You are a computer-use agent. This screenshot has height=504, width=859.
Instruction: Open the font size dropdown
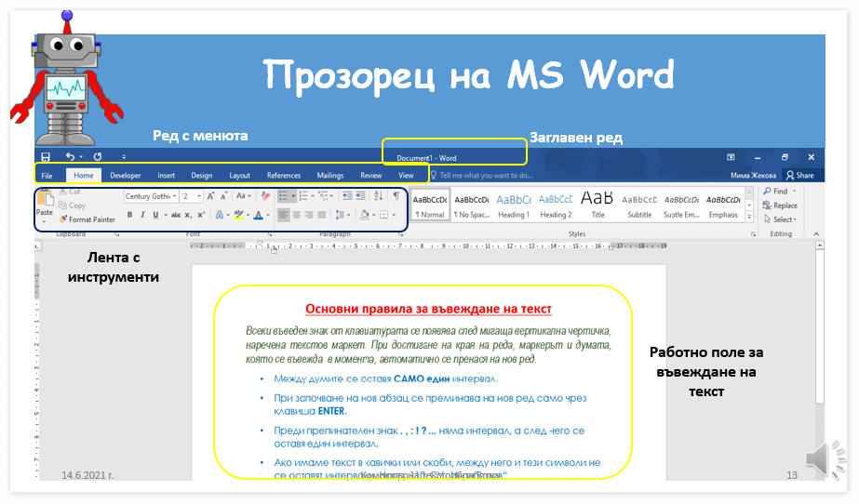click(x=199, y=196)
